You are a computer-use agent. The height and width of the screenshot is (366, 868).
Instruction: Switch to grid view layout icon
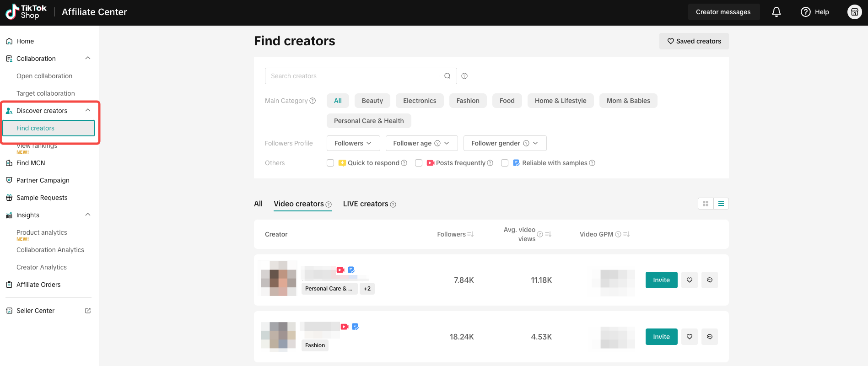(706, 204)
